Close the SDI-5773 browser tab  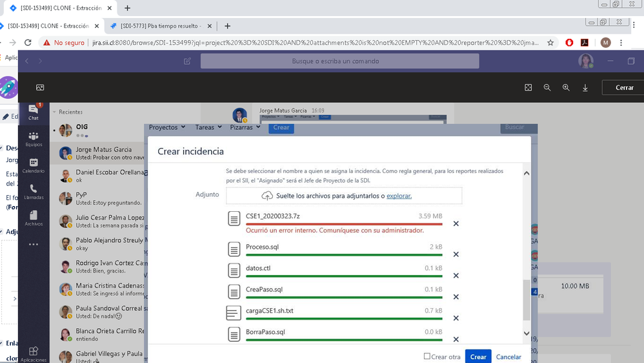[210, 26]
